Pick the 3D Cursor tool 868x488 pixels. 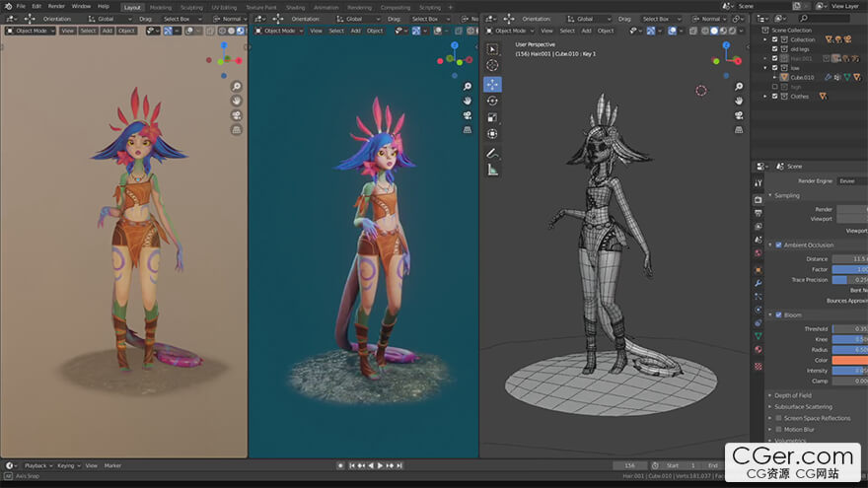(x=492, y=66)
